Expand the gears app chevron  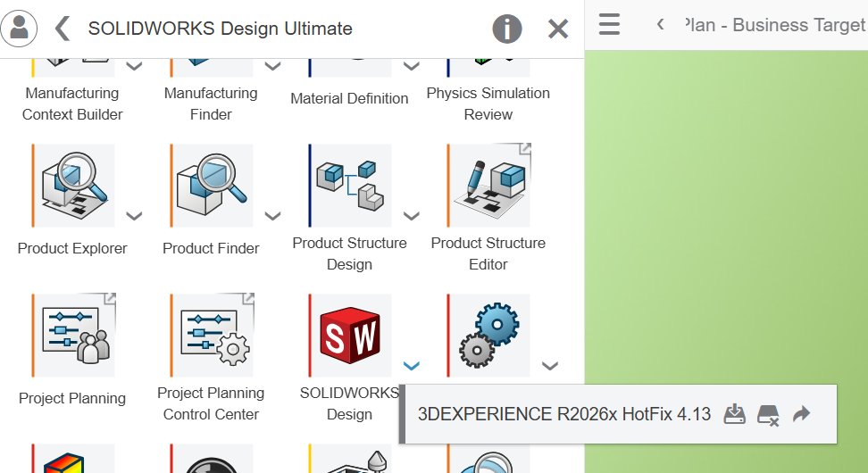coord(550,366)
